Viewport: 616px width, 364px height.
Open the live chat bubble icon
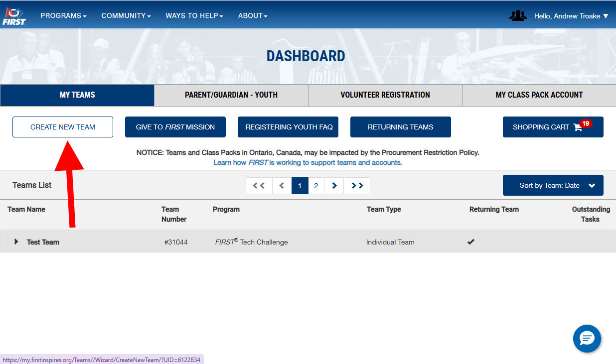[587, 339]
